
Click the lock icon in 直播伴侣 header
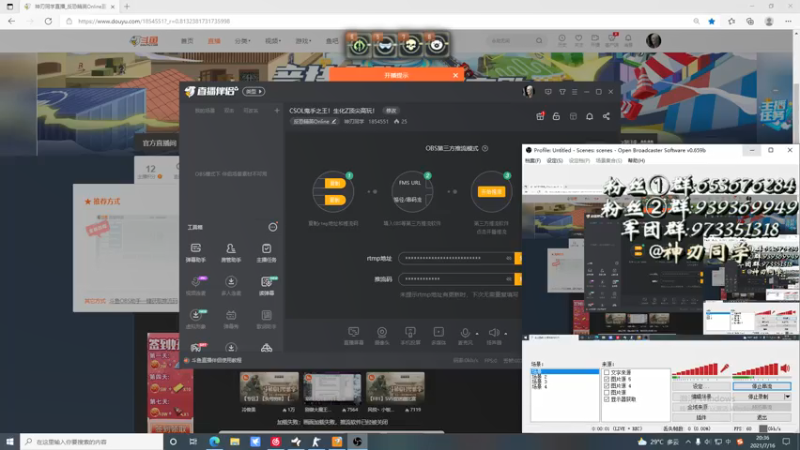tap(556, 116)
